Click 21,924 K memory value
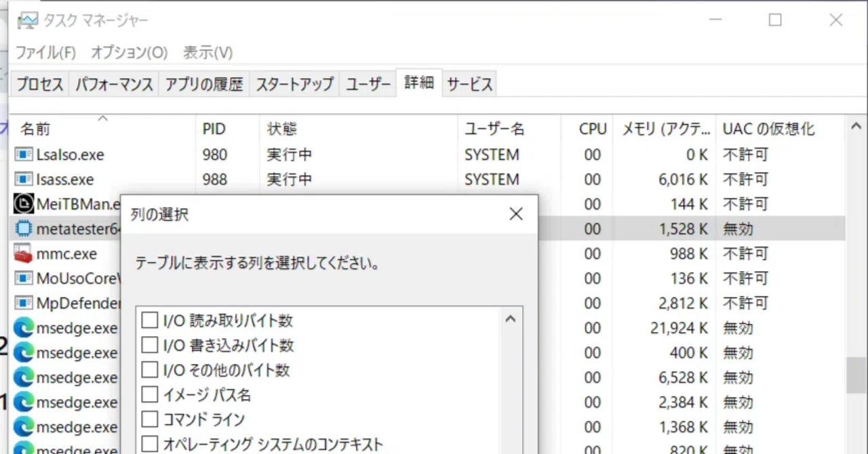This screenshot has width=868, height=454. click(x=679, y=328)
